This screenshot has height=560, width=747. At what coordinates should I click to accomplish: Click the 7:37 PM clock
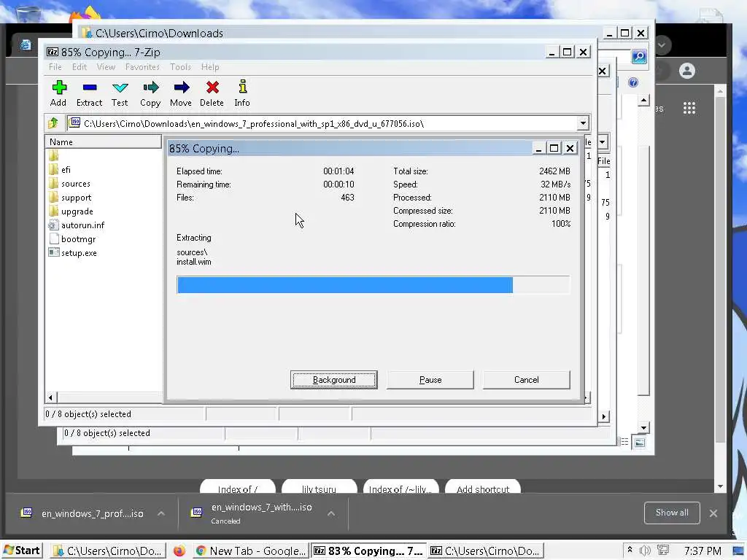703,551
